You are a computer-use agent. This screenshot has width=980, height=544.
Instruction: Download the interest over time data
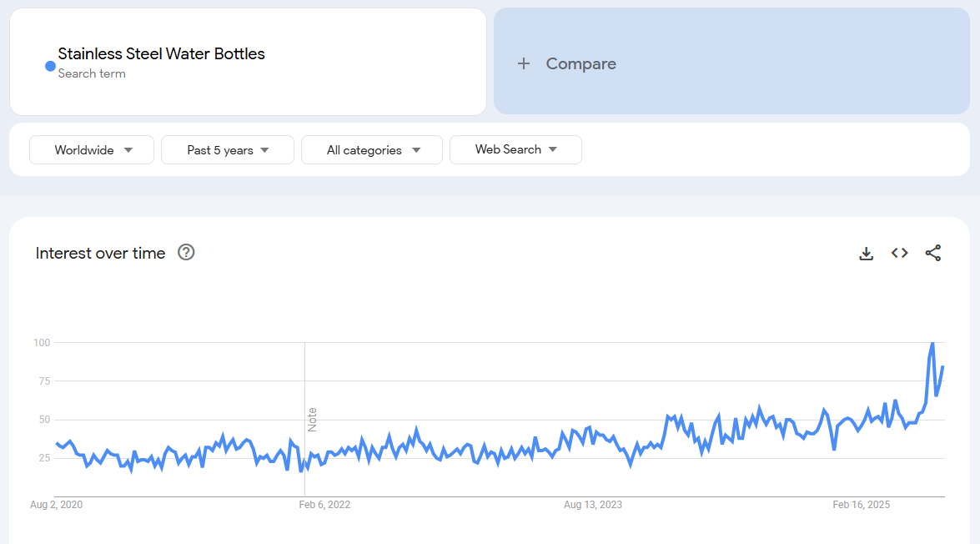click(866, 254)
